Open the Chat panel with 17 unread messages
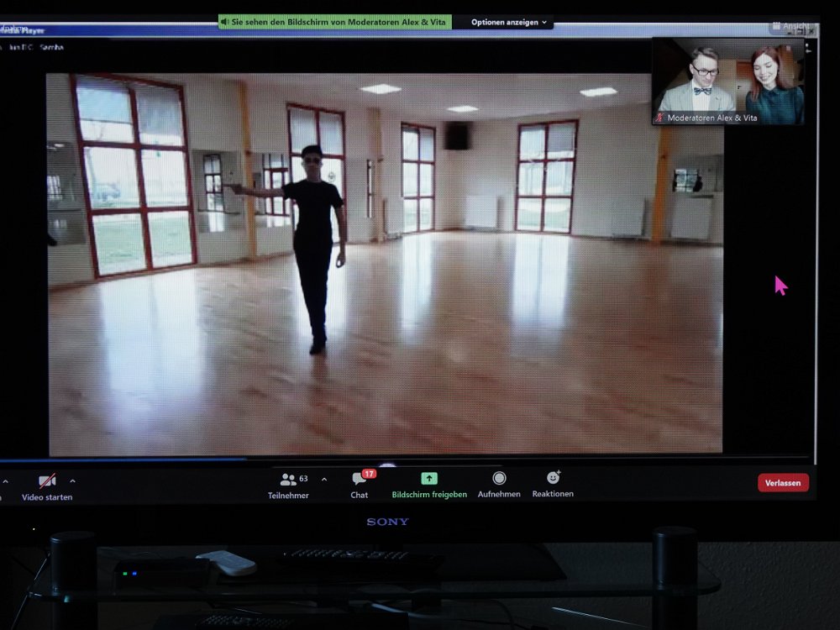This screenshot has height=630, width=840. coord(359,485)
